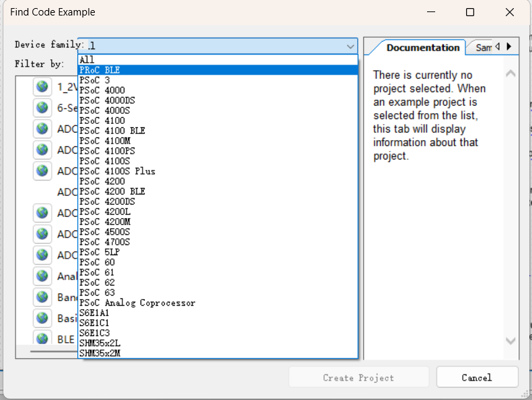Show more tabs with the right arrow
The height and width of the screenshot is (400, 532).
[x=509, y=46]
